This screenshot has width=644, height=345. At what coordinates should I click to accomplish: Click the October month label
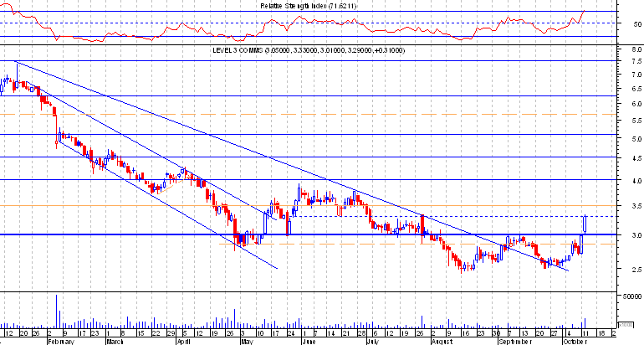(575, 342)
